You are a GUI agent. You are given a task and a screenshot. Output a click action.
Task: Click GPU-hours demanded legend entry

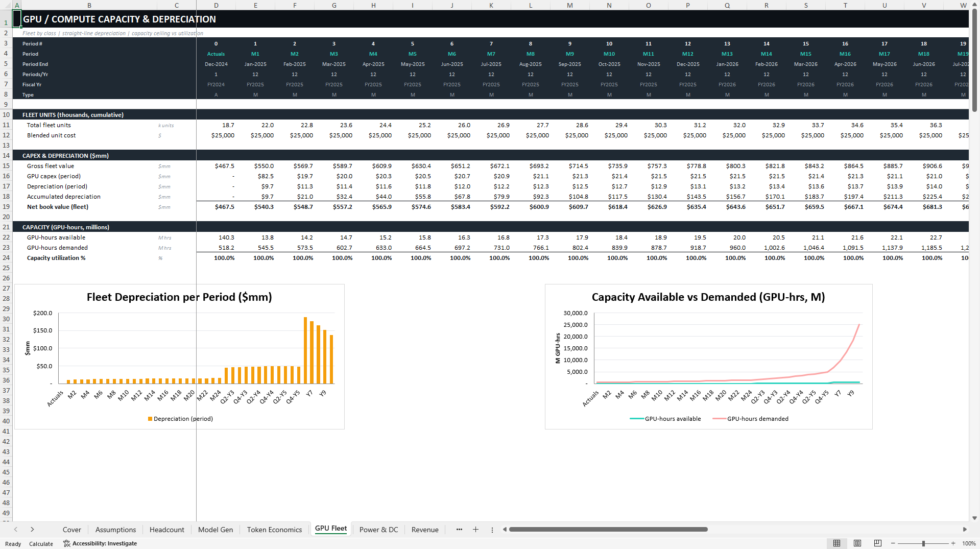(751, 419)
